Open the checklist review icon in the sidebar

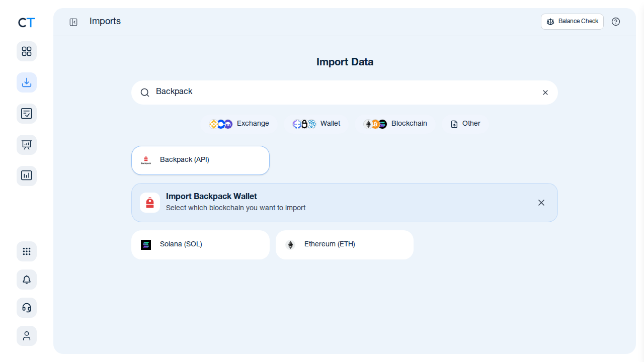click(x=27, y=114)
